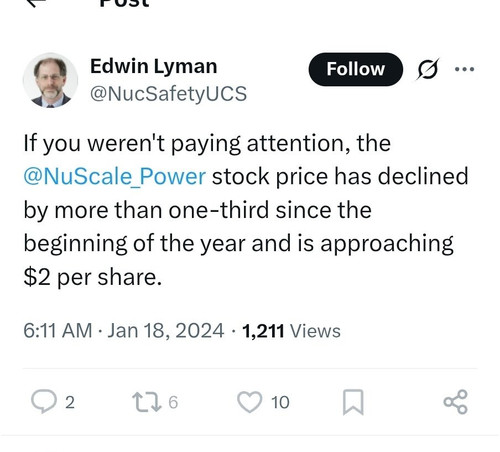Click the reply count number 2
The image size is (500, 452).
point(70,402)
